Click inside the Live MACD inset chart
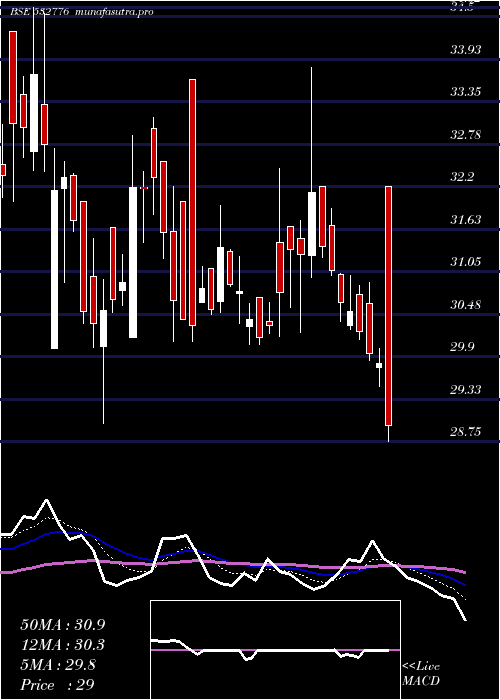The image size is (500, 700). click(275, 650)
